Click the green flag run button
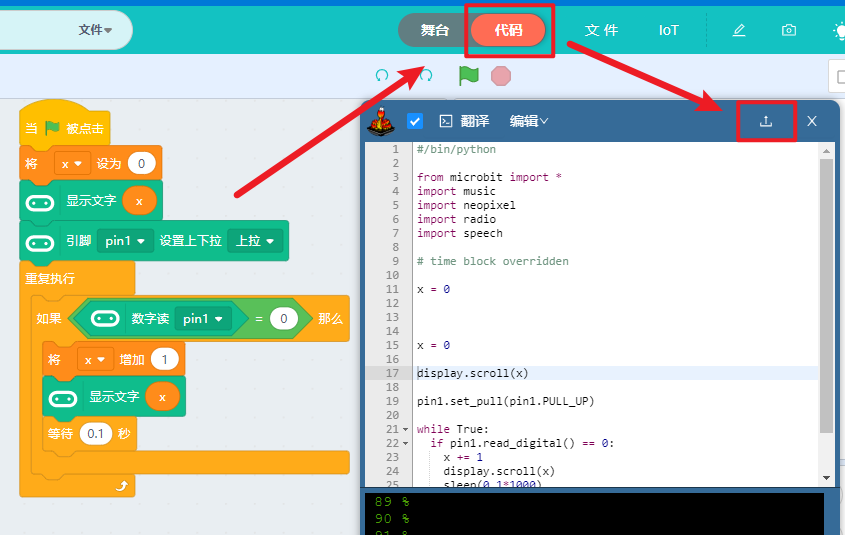Screen dimensions: 845x535 click(x=469, y=75)
